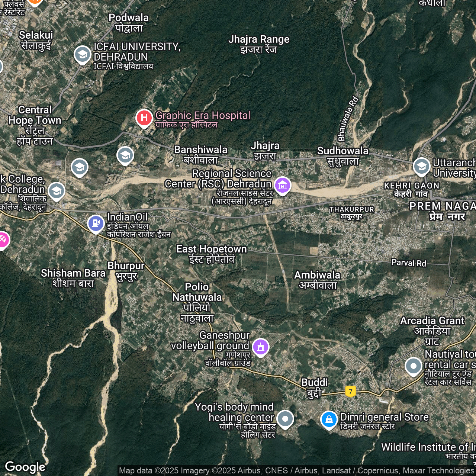This screenshot has height=476, width=476.
Task: Click the Wildlife Institute label text
Action: [428, 447]
